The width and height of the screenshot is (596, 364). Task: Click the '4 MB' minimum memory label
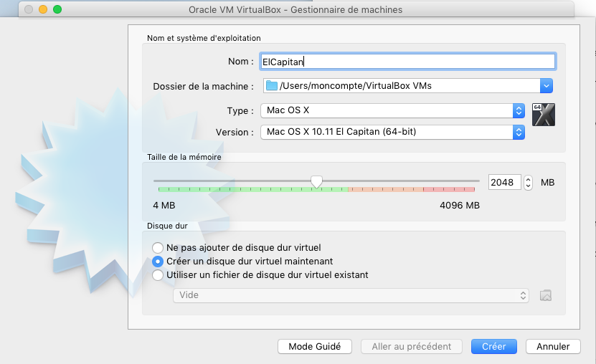click(x=164, y=206)
